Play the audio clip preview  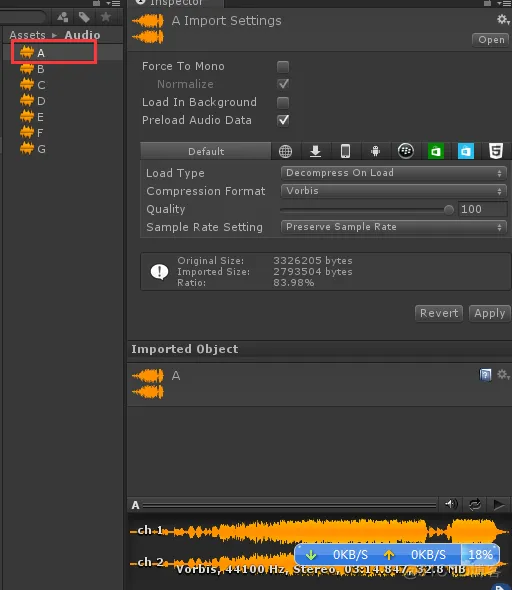point(499,504)
